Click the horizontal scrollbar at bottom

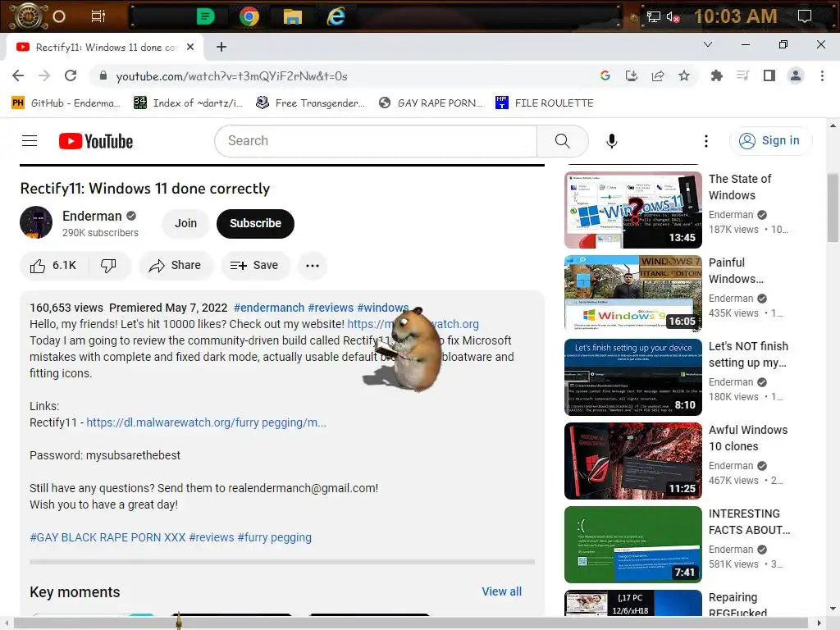(x=411, y=623)
